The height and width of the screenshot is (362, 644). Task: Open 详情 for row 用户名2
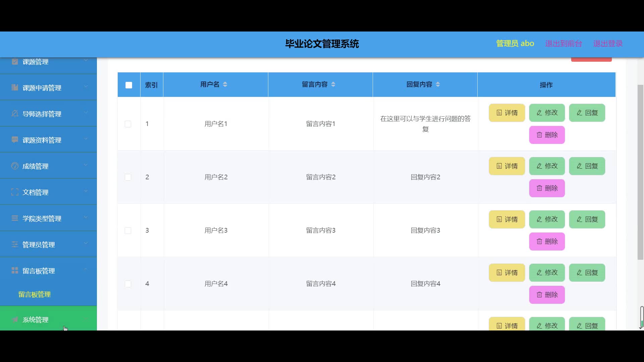click(507, 166)
